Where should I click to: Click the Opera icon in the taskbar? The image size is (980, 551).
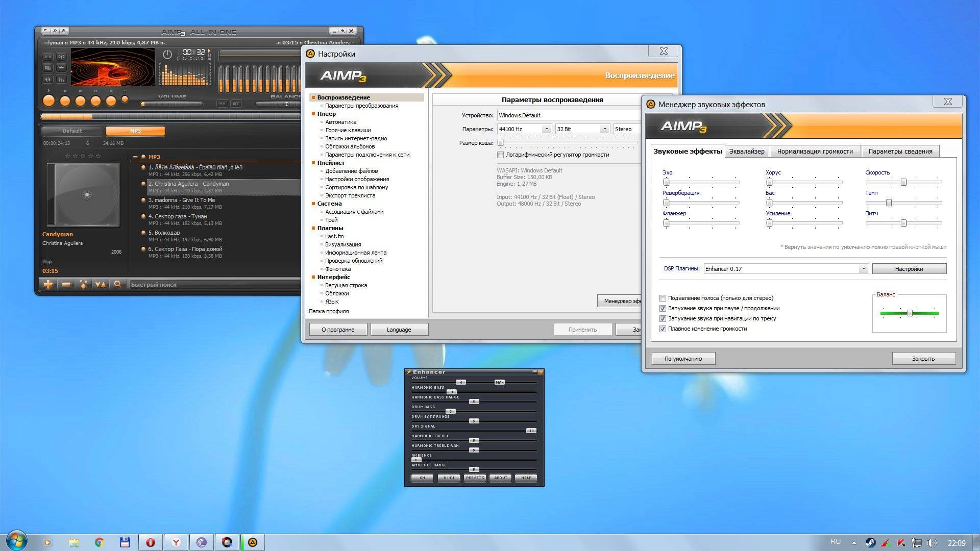pyautogui.click(x=151, y=542)
